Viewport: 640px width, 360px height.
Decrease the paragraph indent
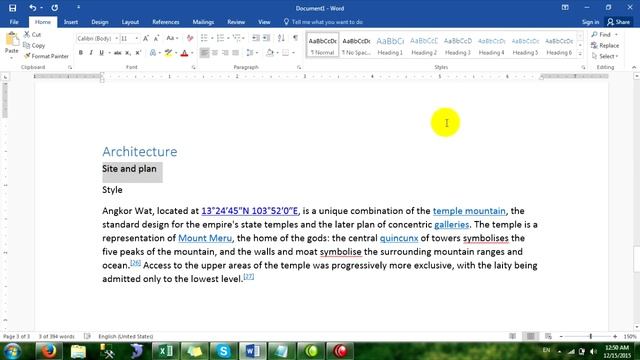[x=256, y=38]
